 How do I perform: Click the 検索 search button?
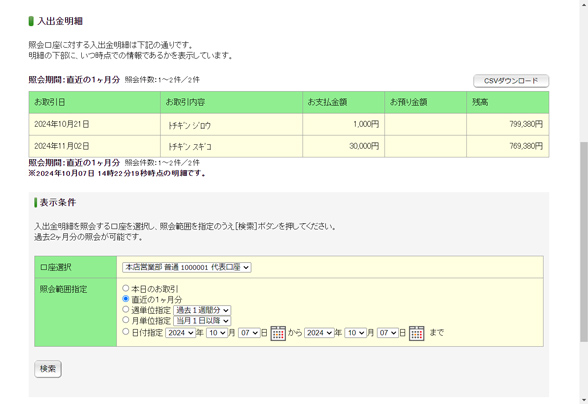[x=48, y=369]
